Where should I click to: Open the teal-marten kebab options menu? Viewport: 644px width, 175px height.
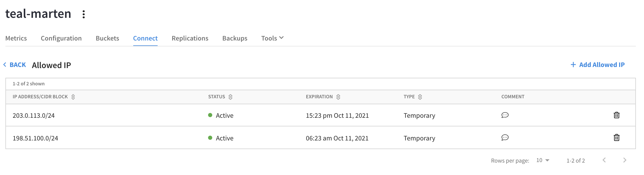[x=83, y=14]
